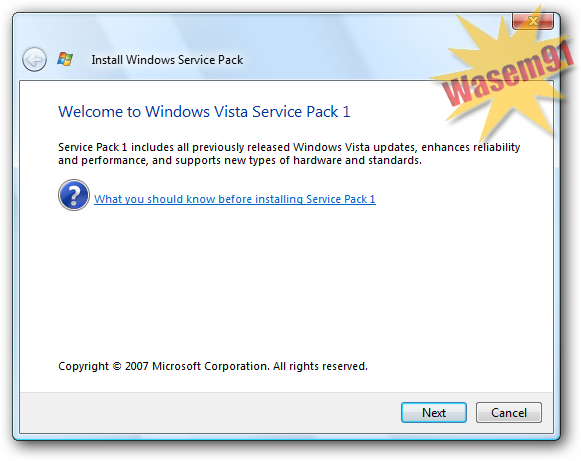Close the Service Pack installer window

tap(532, 21)
